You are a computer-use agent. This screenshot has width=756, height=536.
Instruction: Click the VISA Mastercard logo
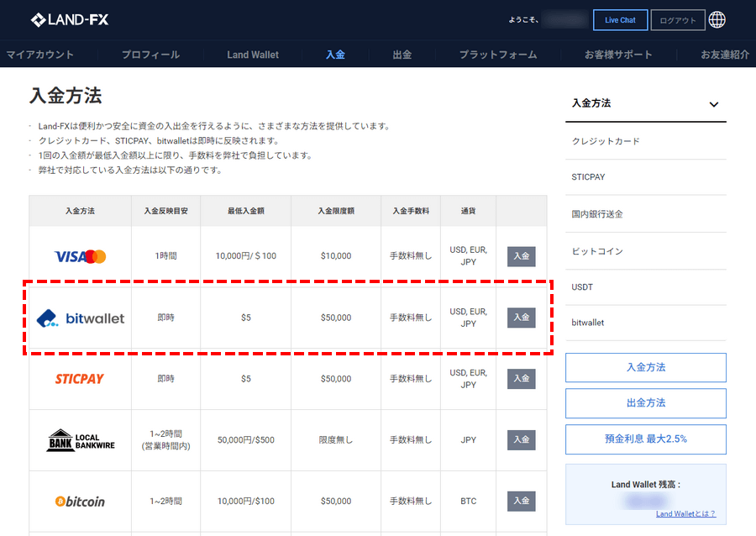(x=80, y=256)
